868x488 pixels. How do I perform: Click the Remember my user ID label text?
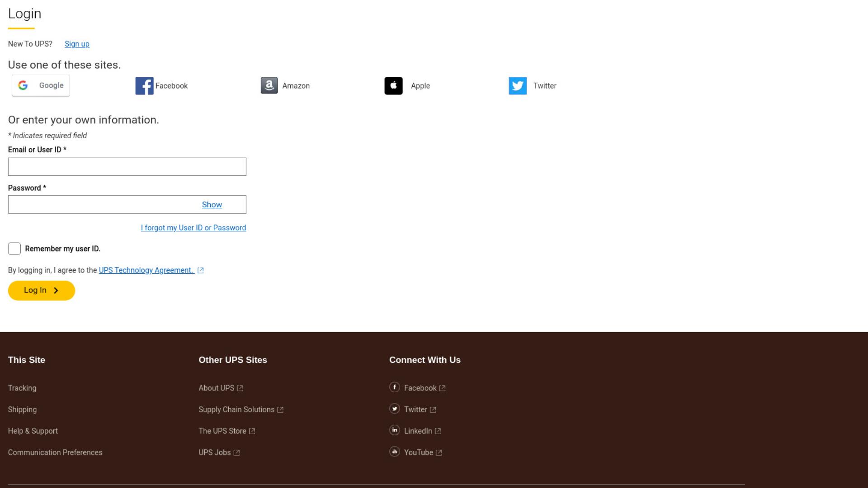63,249
